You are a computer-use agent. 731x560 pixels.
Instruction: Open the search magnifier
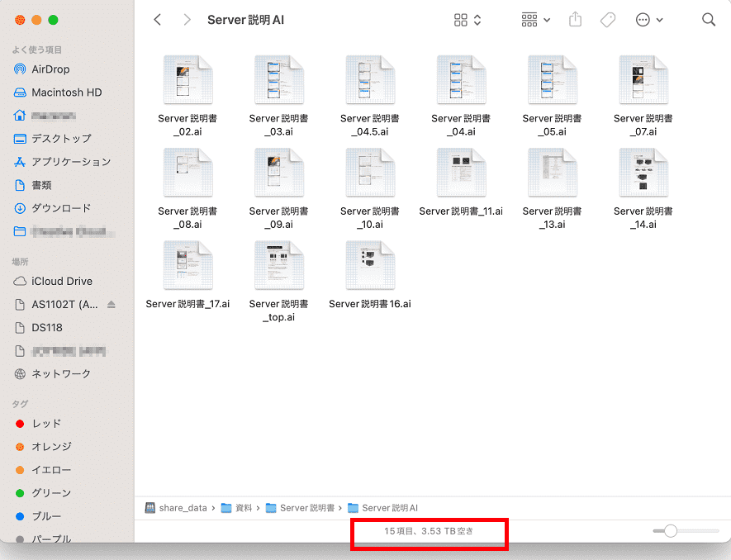(708, 20)
